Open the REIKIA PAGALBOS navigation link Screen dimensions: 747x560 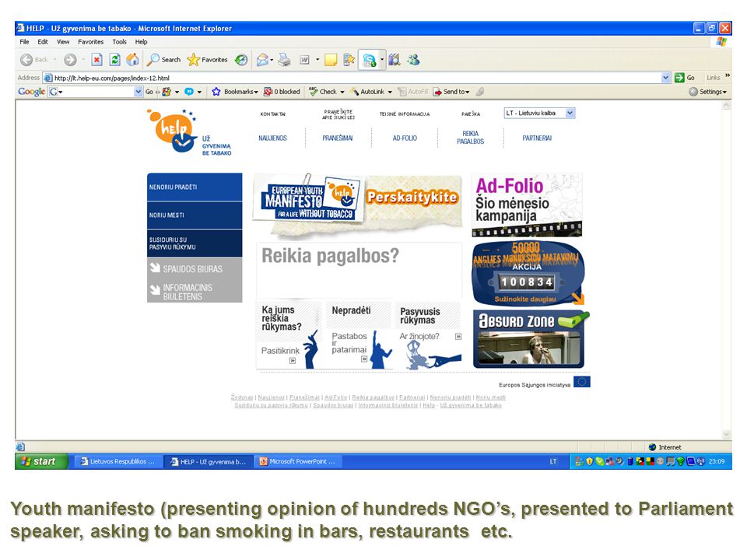[470, 138]
